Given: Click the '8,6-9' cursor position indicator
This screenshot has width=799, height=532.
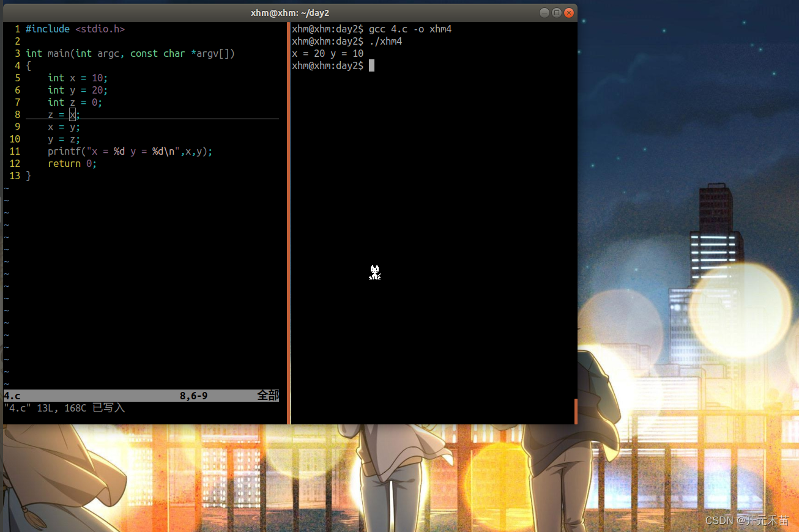Looking at the screenshot, I should 193,396.
